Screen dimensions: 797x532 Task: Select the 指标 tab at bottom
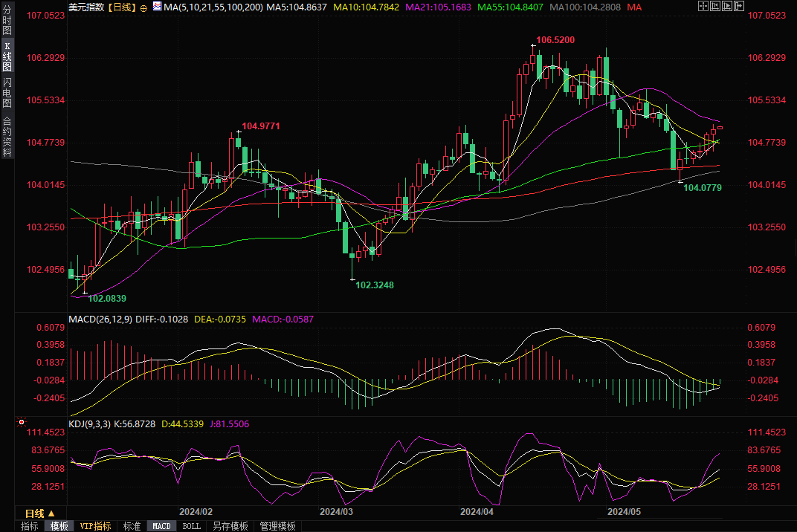30,526
